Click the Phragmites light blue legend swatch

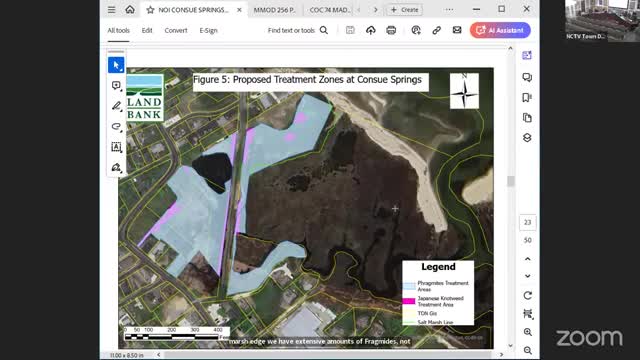[x=409, y=286]
